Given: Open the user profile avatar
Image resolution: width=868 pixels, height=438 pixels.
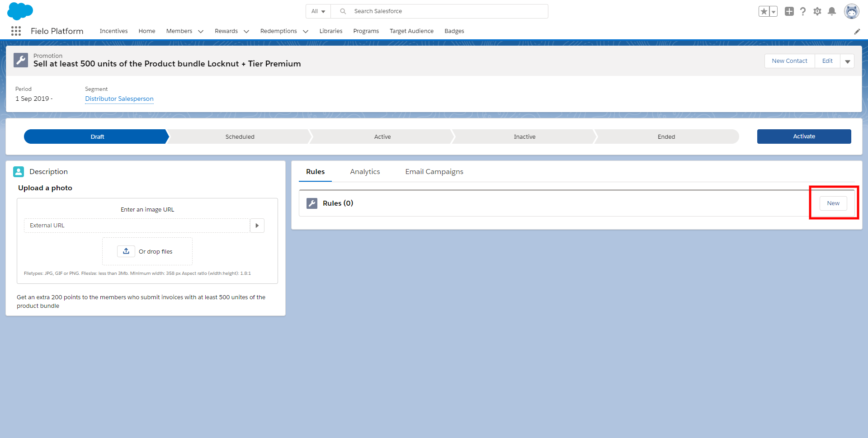Looking at the screenshot, I should click(x=851, y=11).
